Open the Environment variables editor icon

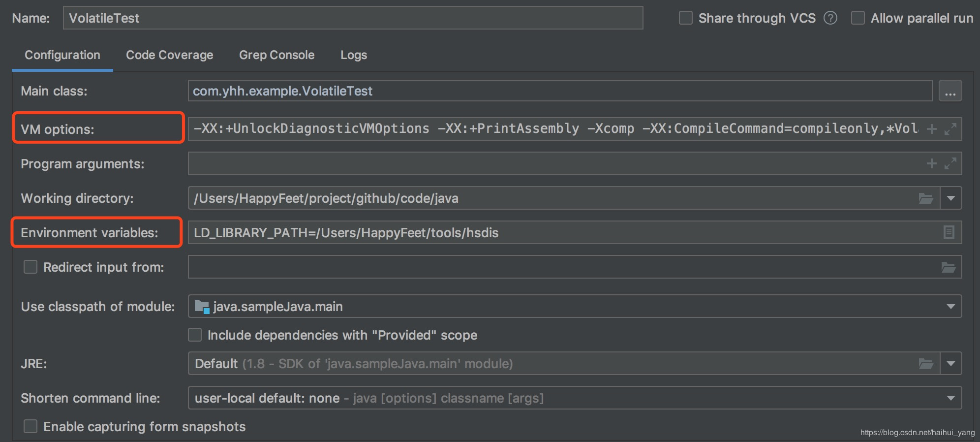(x=949, y=232)
